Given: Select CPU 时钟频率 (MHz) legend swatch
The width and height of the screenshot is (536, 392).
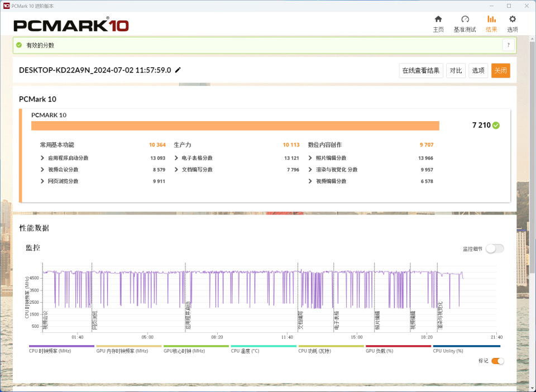Looking at the screenshot, I should (x=61, y=346).
